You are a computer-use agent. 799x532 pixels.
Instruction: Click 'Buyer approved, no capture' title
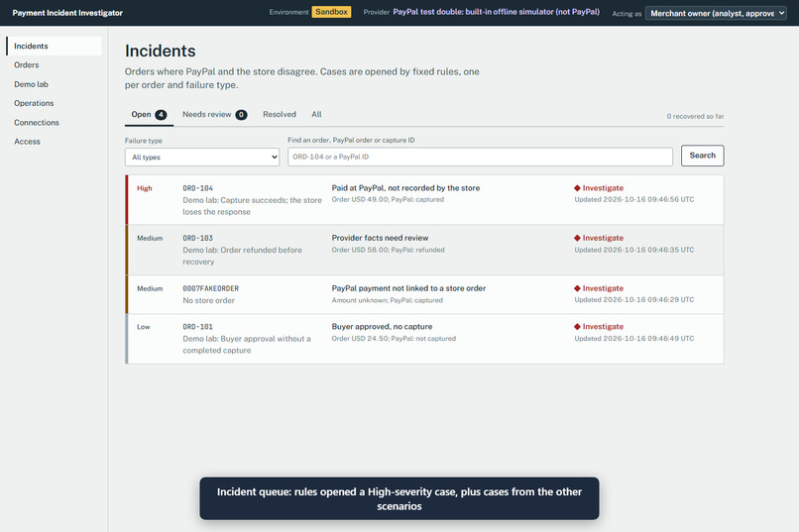pyautogui.click(x=382, y=326)
